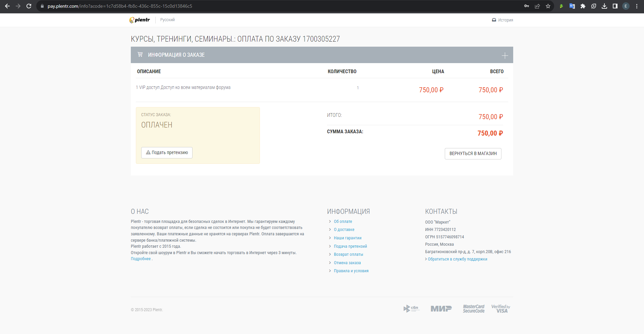
Task: Click the ИТОГО amount 750,00 ₽
Action: tap(491, 117)
